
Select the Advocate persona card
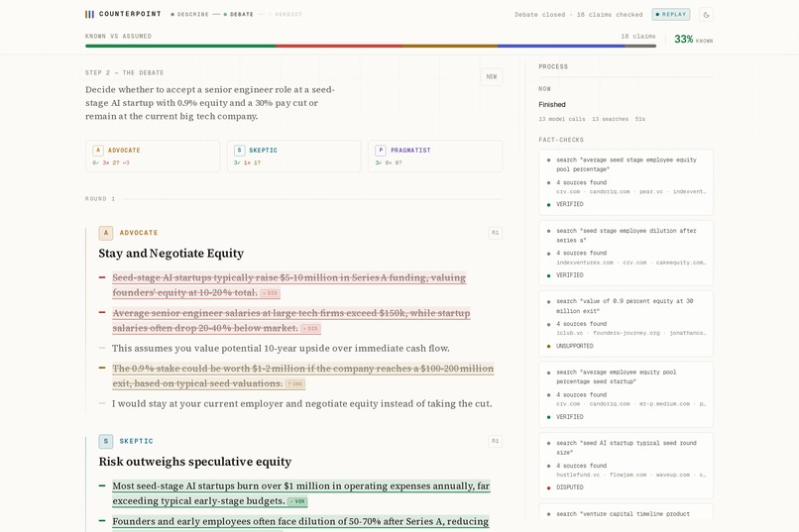(153, 157)
